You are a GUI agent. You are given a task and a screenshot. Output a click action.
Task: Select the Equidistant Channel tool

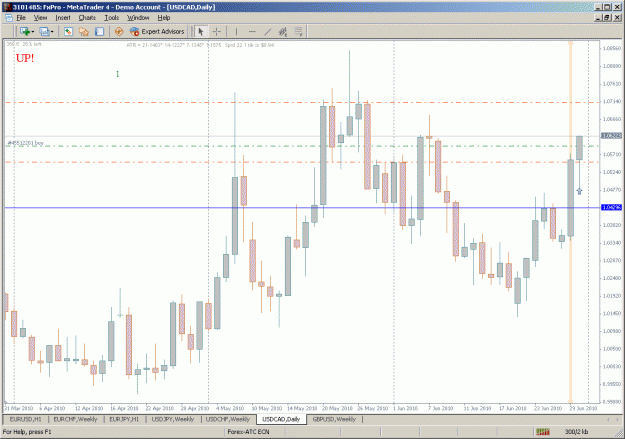click(283, 31)
